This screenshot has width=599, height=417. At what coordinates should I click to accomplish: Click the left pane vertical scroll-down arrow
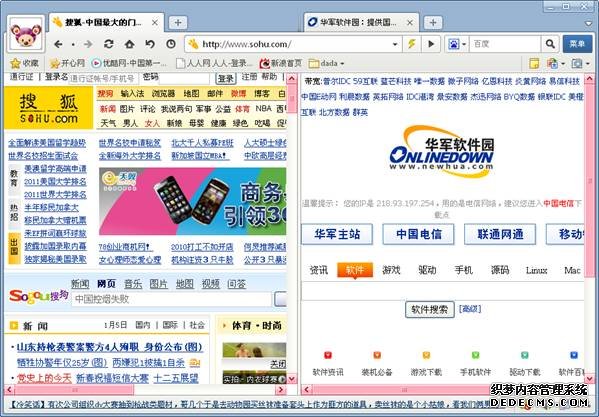291,378
